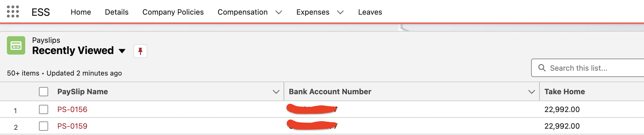
Task: Open Bank Account Number column actions
Action: (x=532, y=92)
